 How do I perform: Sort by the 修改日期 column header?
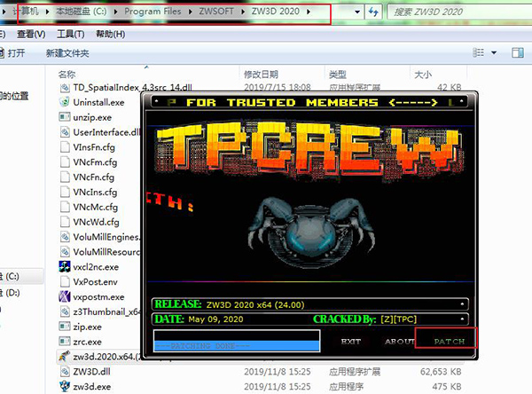pos(261,74)
